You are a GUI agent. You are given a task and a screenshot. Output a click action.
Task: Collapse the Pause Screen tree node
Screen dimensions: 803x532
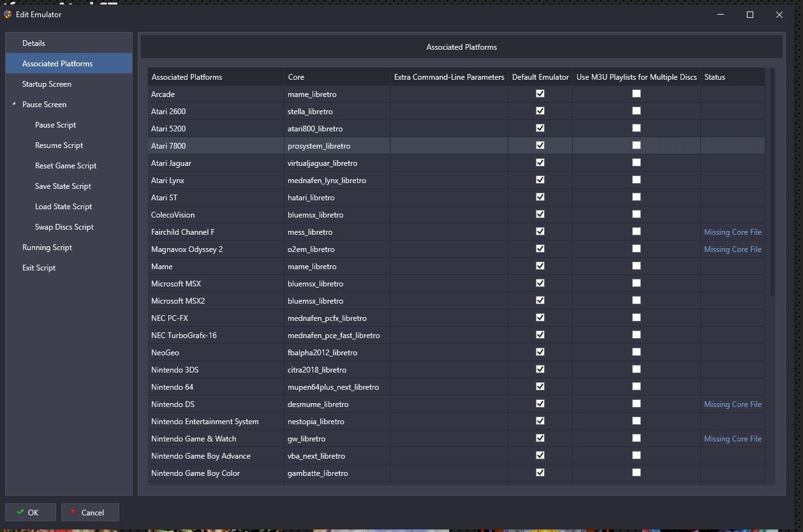14,104
